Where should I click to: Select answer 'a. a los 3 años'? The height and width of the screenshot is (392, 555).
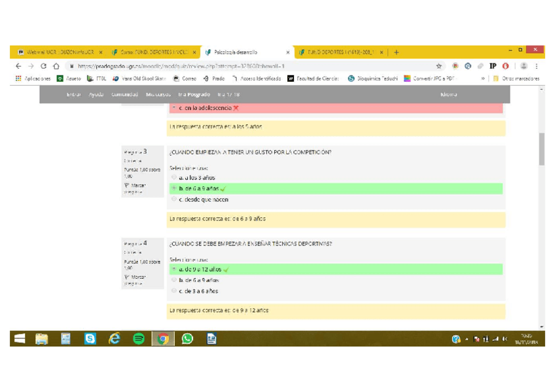(174, 177)
